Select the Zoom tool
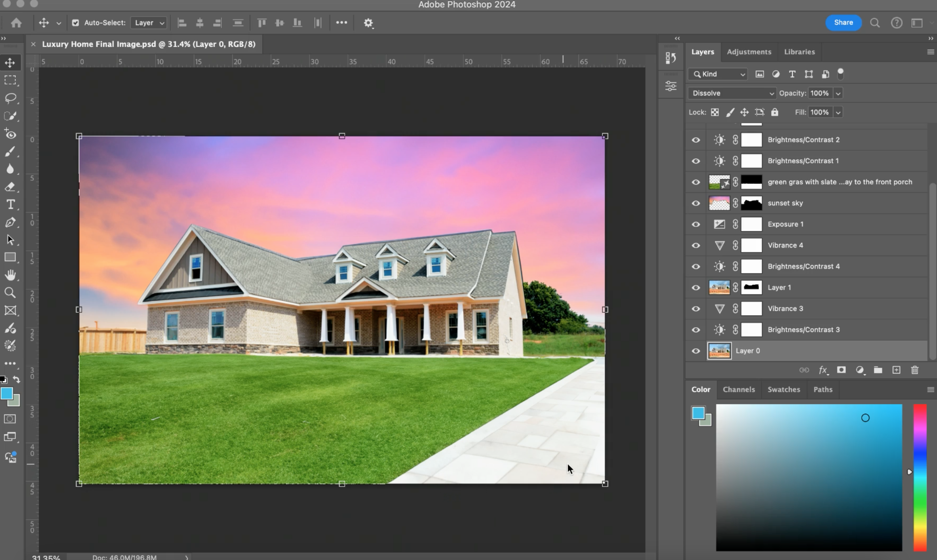Image resolution: width=937 pixels, height=560 pixels. tap(10, 293)
